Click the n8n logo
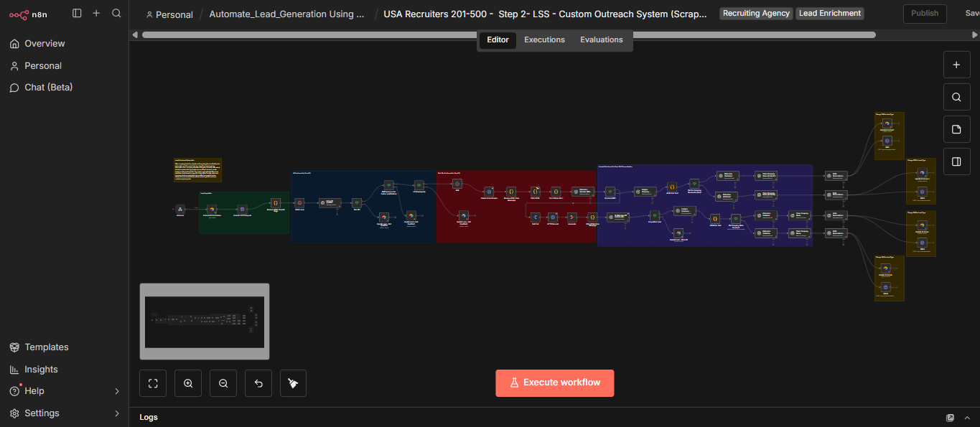The width and height of the screenshot is (980, 427). click(x=29, y=14)
